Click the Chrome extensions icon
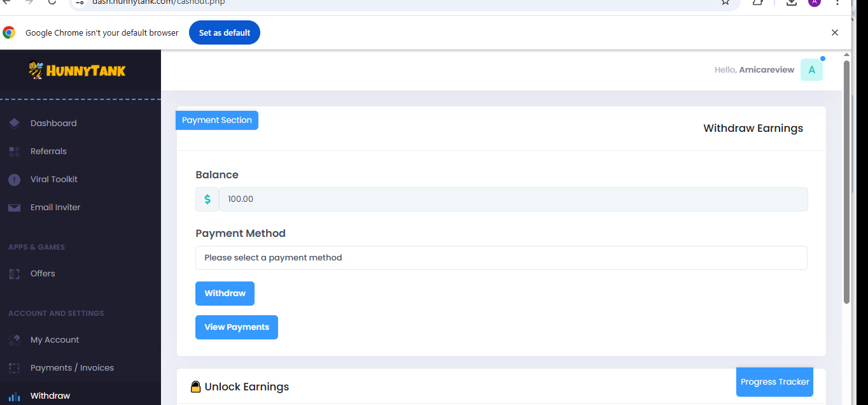 click(758, 2)
